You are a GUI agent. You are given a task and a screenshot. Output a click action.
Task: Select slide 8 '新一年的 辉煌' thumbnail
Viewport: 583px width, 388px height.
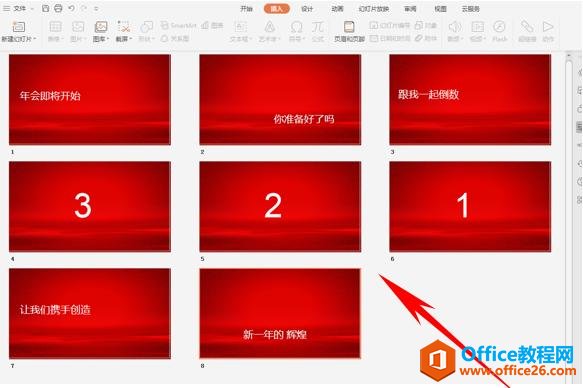click(280, 313)
